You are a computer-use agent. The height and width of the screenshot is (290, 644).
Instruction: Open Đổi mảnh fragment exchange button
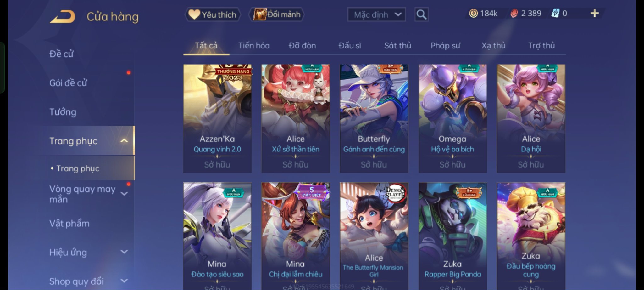(277, 14)
